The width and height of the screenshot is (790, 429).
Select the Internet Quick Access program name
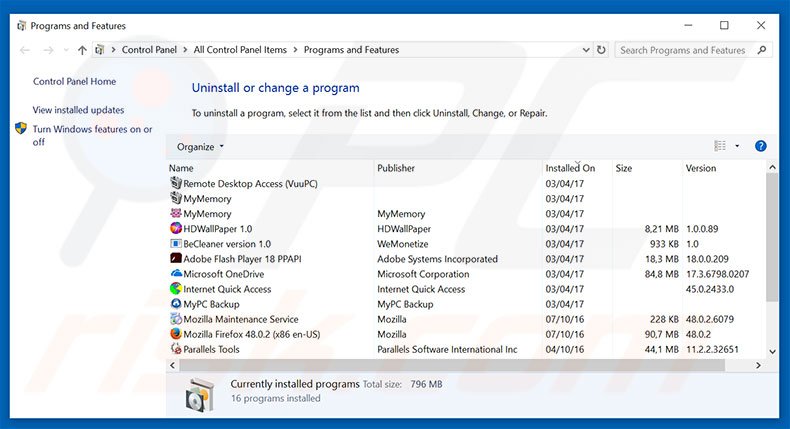coord(227,289)
